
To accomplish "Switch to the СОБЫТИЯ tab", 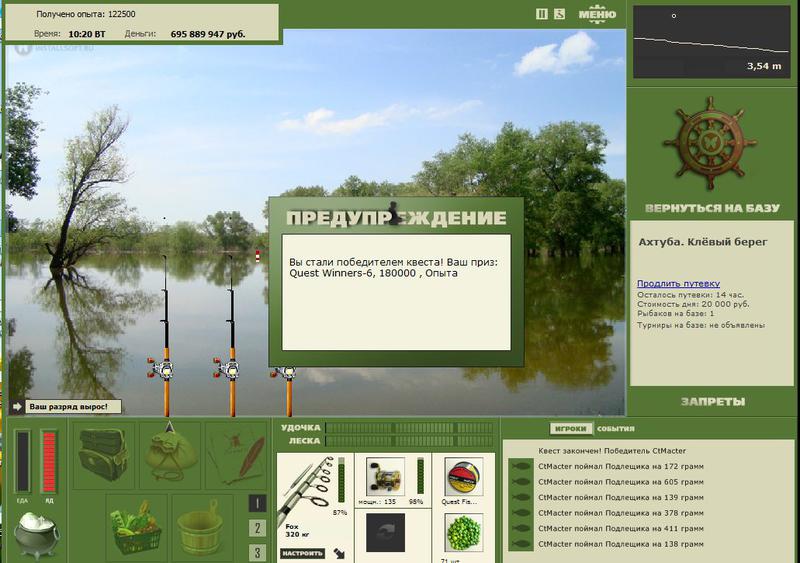I will 615,429.
